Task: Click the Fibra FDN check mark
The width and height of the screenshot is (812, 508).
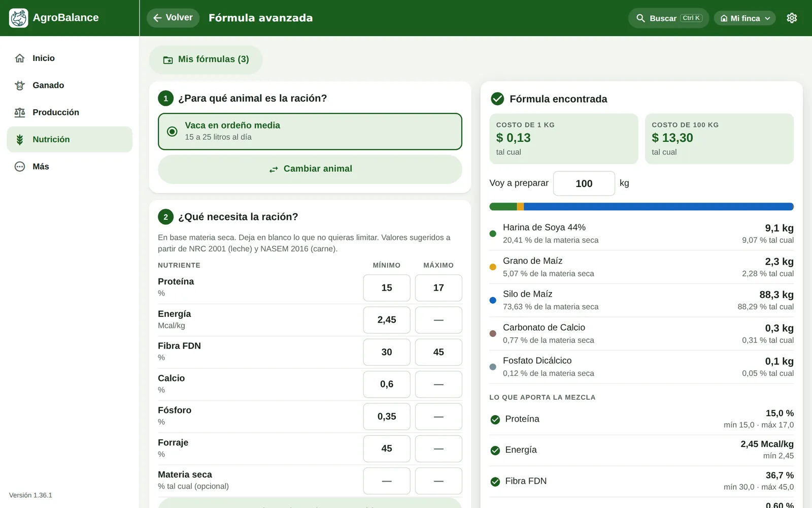Action: pyautogui.click(x=495, y=482)
